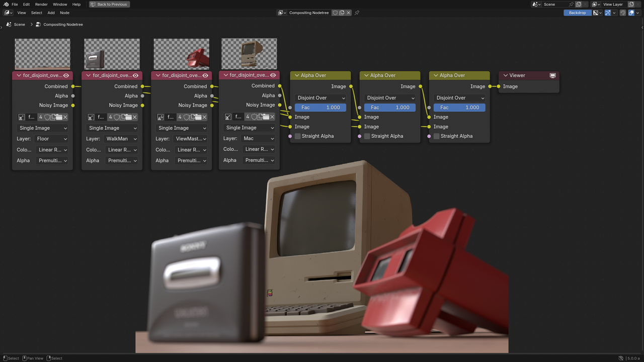Click the node tree browse icon beside Compositing Nodetree field

(282, 13)
